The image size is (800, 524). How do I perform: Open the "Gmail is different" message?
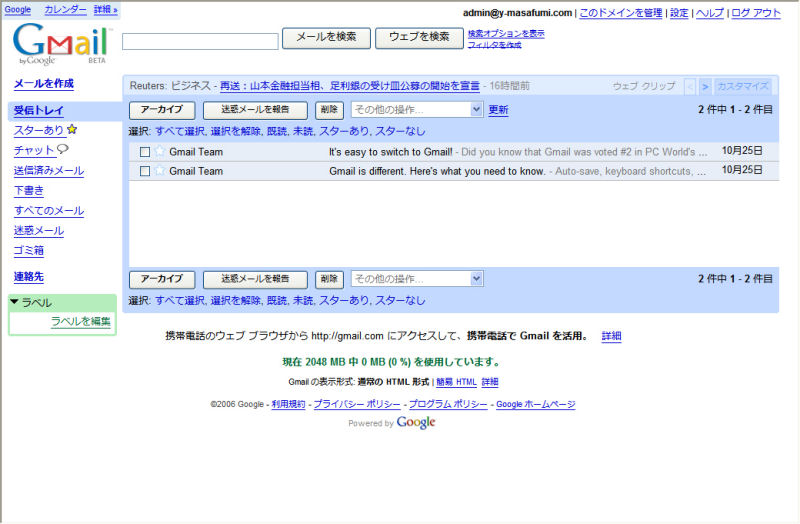tap(454, 171)
